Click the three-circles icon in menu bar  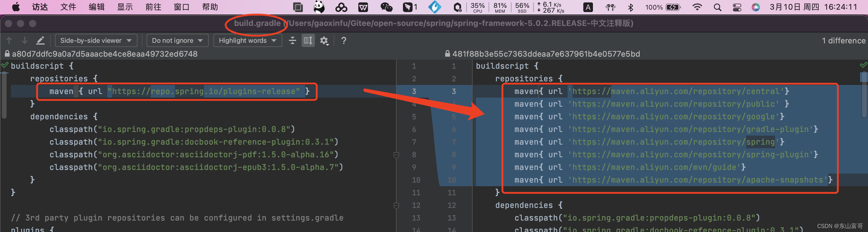pos(341,7)
